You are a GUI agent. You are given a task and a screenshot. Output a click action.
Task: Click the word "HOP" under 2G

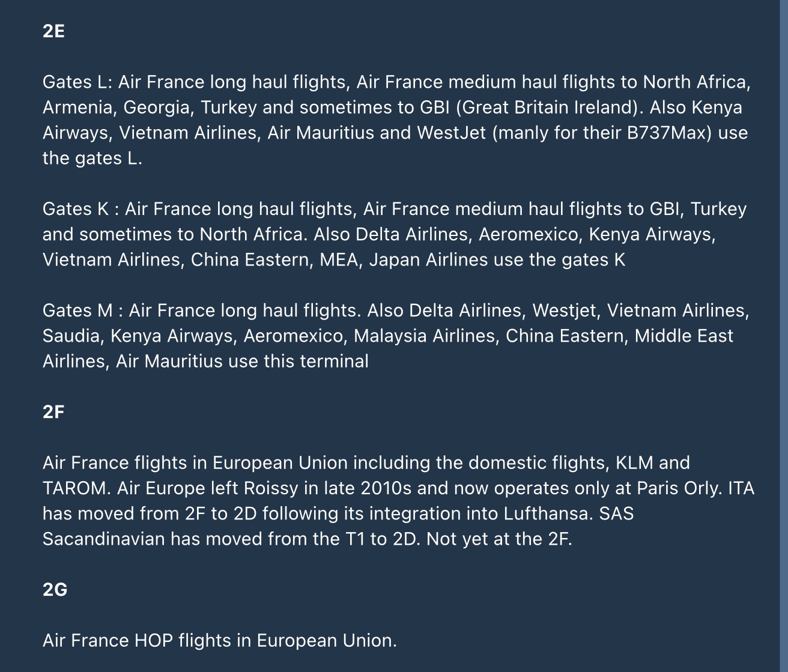[x=154, y=641]
